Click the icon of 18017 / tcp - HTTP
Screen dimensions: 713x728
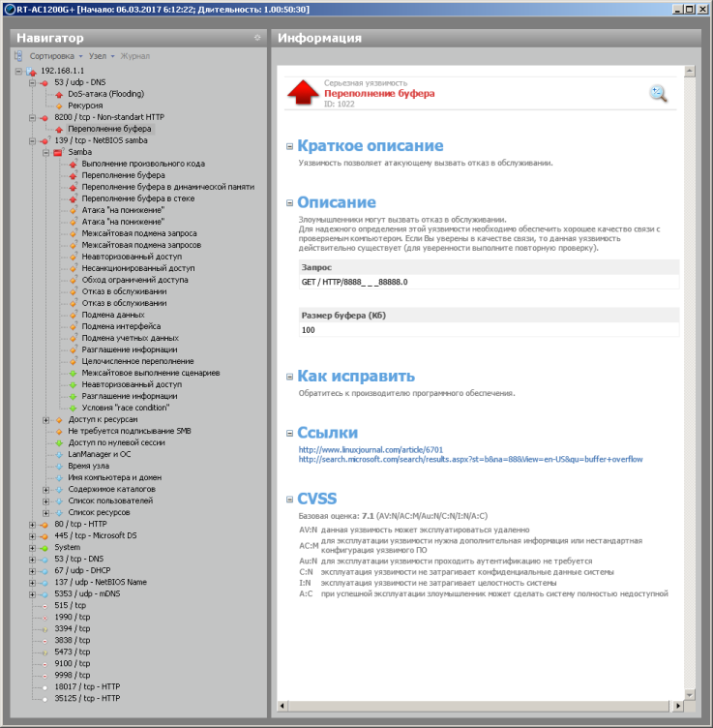pos(45,687)
